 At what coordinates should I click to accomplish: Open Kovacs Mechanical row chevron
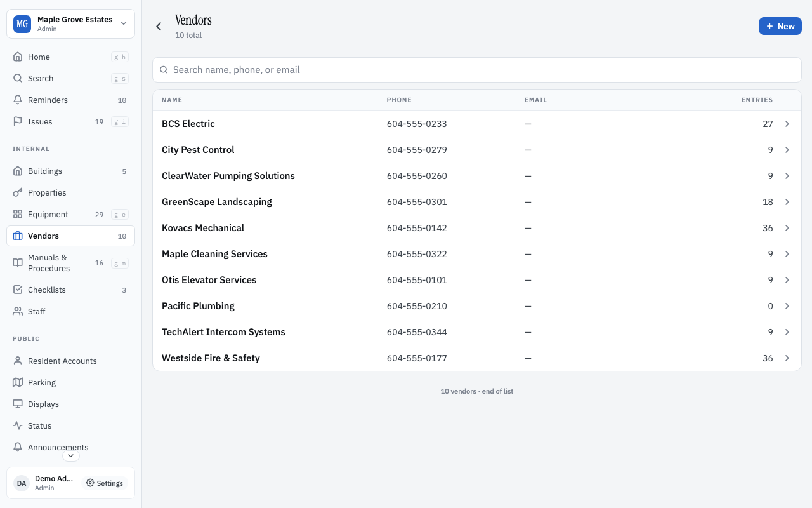(x=787, y=228)
